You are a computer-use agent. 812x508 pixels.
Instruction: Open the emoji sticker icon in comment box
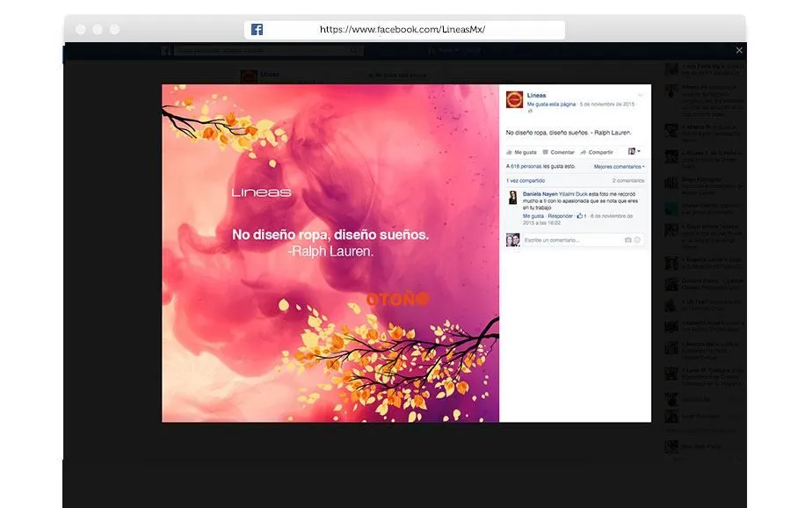[x=637, y=240]
